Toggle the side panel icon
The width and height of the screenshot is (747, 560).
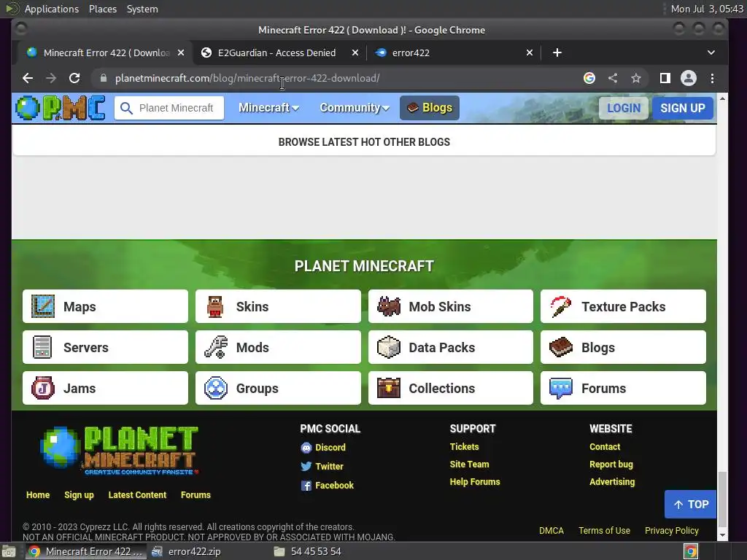coord(665,78)
